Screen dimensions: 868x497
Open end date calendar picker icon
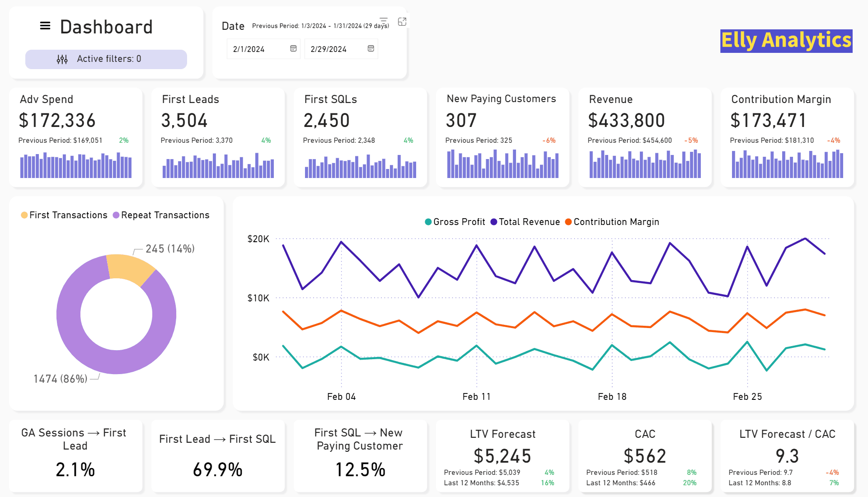(371, 49)
